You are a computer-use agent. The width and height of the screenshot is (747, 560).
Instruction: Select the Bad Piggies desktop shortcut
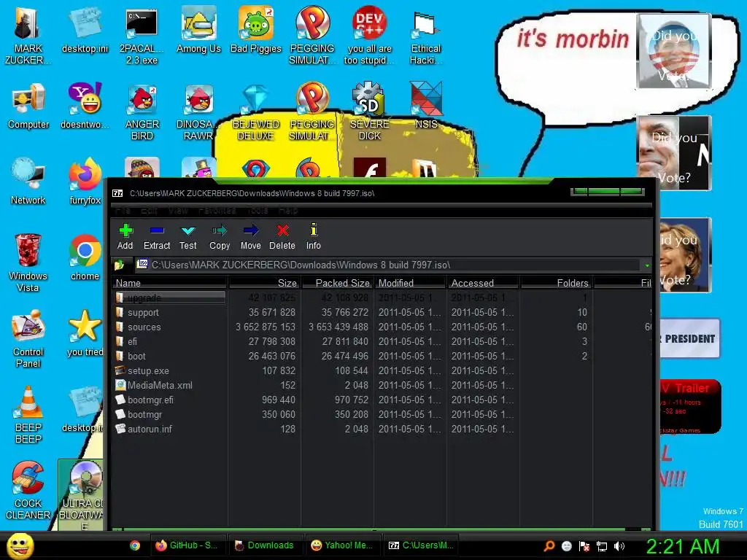coord(256,31)
